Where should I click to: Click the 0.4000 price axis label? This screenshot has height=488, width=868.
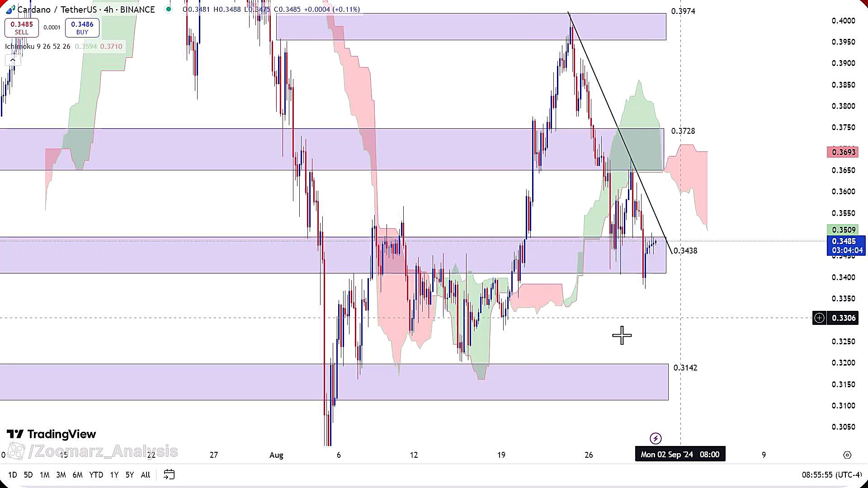point(844,21)
